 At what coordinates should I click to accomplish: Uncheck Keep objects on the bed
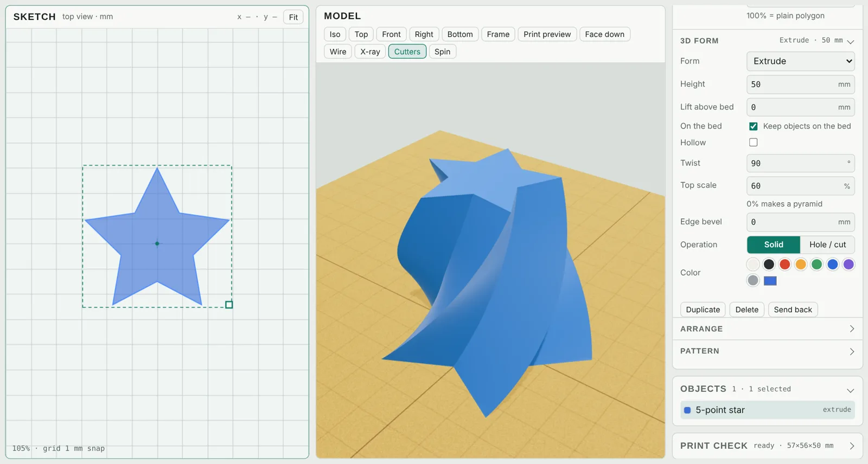tap(754, 126)
